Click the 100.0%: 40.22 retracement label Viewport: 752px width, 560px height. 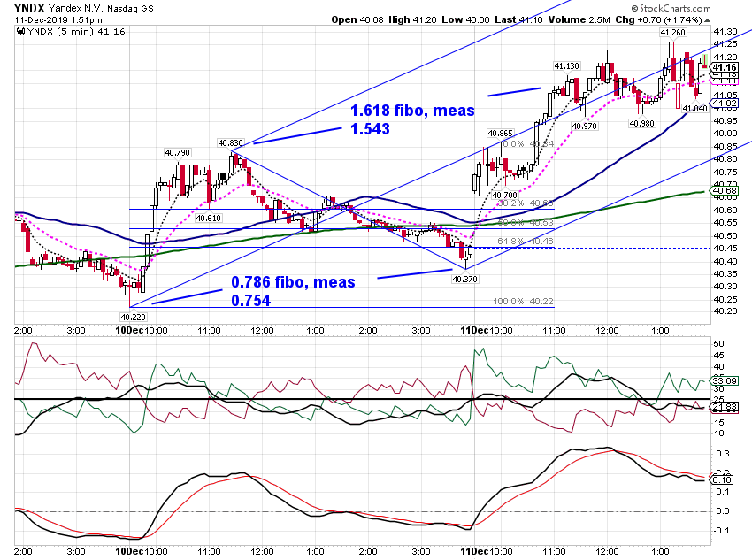tap(523, 301)
